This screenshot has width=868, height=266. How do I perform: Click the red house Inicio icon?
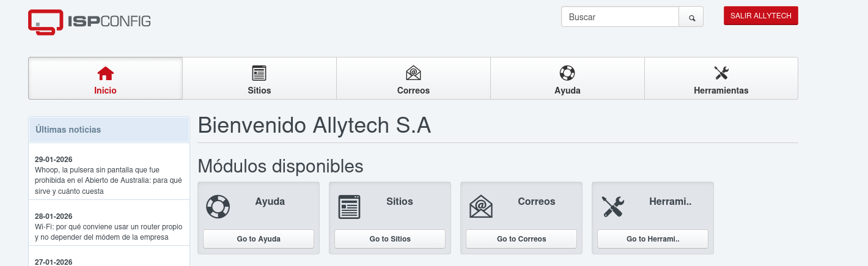pos(105,73)
